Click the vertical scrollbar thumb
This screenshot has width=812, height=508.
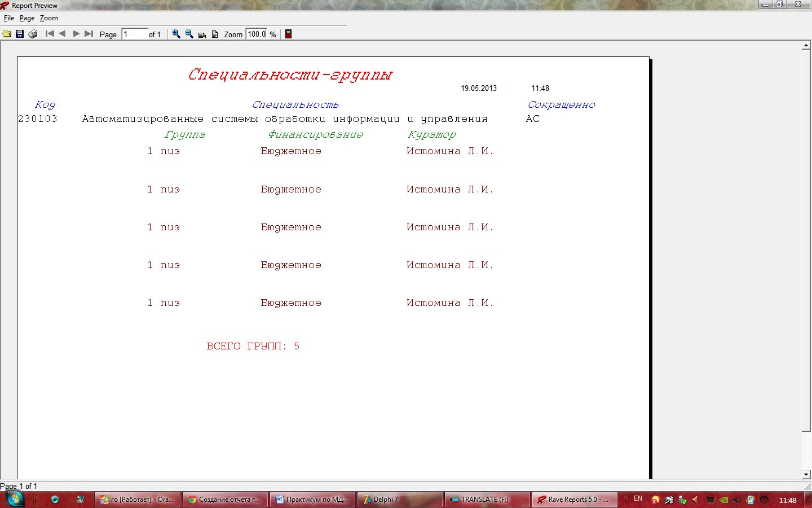coord(806,241)
